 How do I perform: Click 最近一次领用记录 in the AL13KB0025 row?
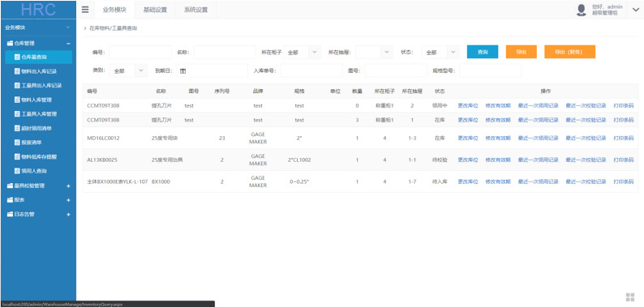point(538,160)
